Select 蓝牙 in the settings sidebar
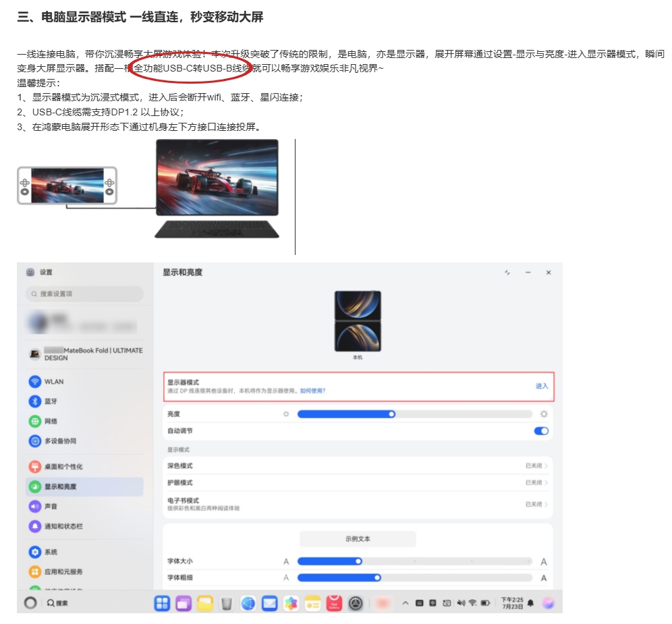Image resolution: width=672 pixels, height=624 pixels. (x=51, y=401)
